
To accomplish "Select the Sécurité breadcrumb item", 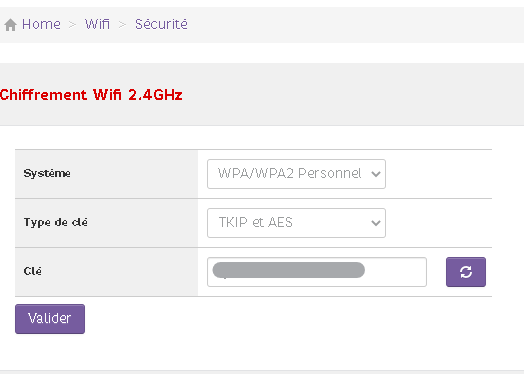I will tap(161, 24).
